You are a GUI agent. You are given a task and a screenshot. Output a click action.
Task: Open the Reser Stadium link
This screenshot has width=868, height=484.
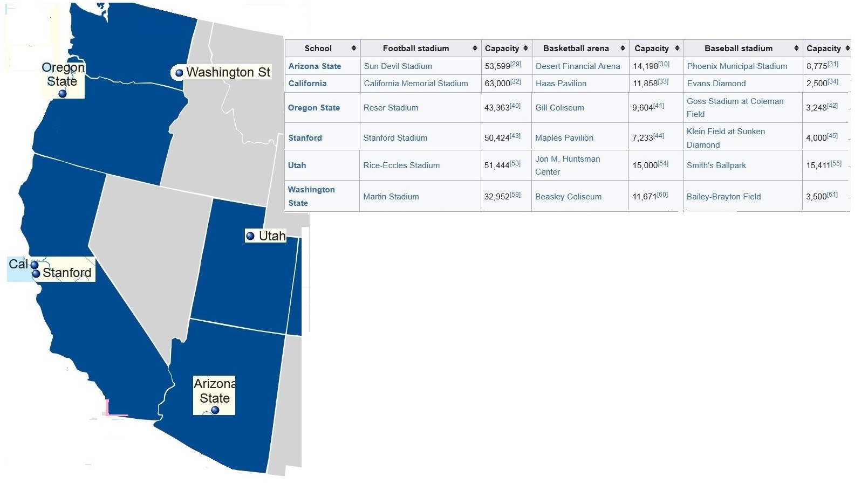click(x=391, y=107)
